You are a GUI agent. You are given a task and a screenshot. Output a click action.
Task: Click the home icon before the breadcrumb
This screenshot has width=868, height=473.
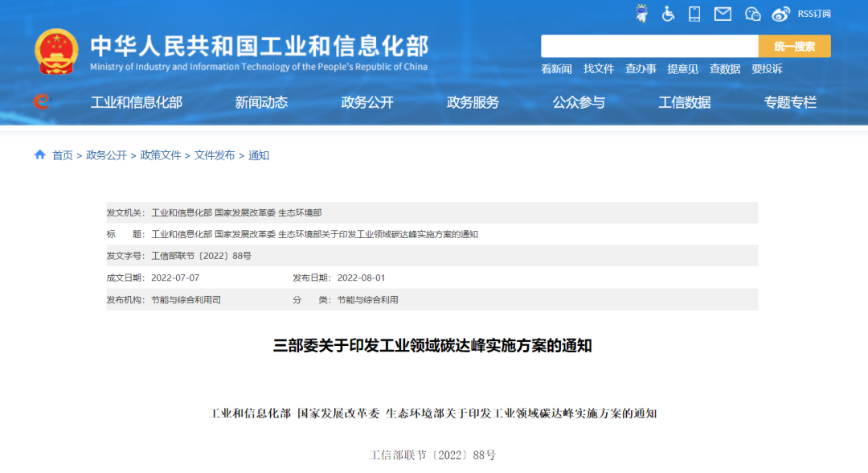(39, 156)
